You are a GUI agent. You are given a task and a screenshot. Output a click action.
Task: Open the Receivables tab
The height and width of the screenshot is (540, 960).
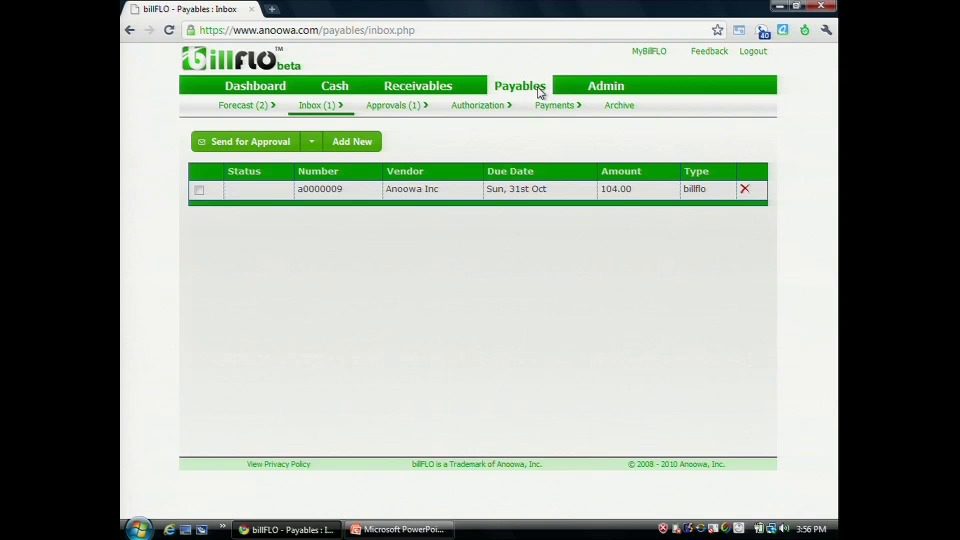pos(418,86)
